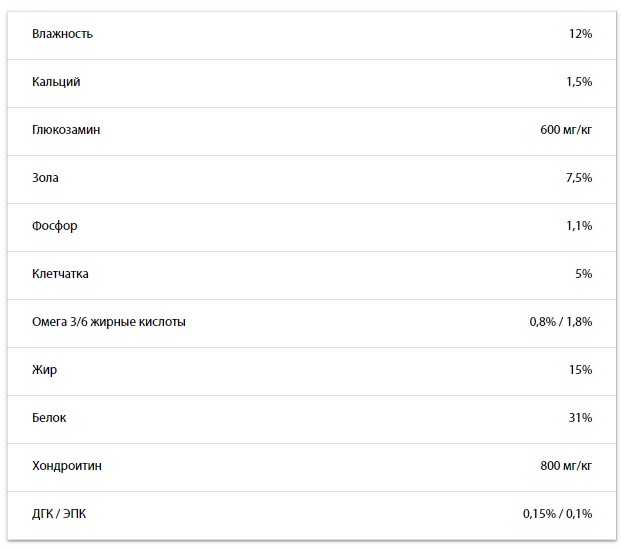Image resolution: width=621 pixels, height=549 pixels.
Task: Click the "Кальций" row label
Action: click(56, 82)
